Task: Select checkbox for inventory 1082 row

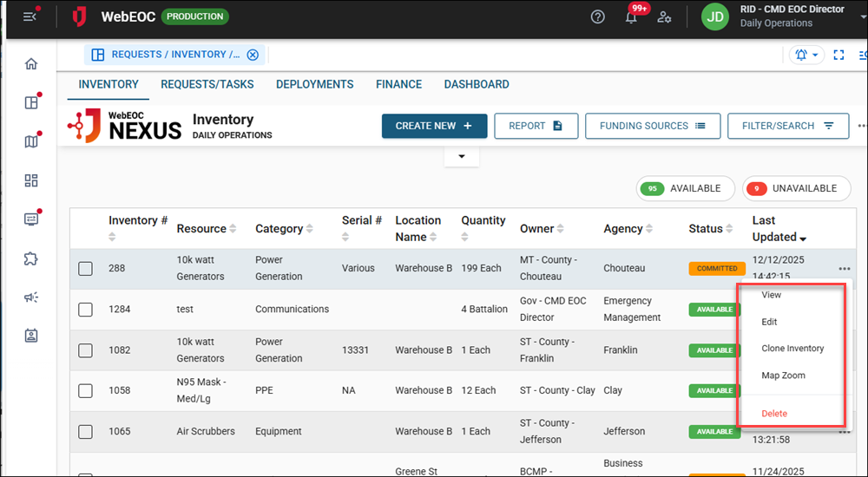Action: pos(85,350)
